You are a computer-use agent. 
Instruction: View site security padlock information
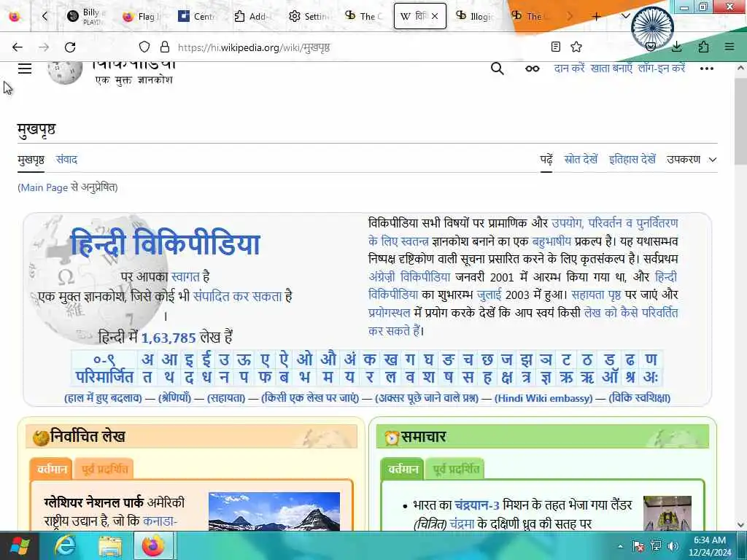click(x=165, y=47)
